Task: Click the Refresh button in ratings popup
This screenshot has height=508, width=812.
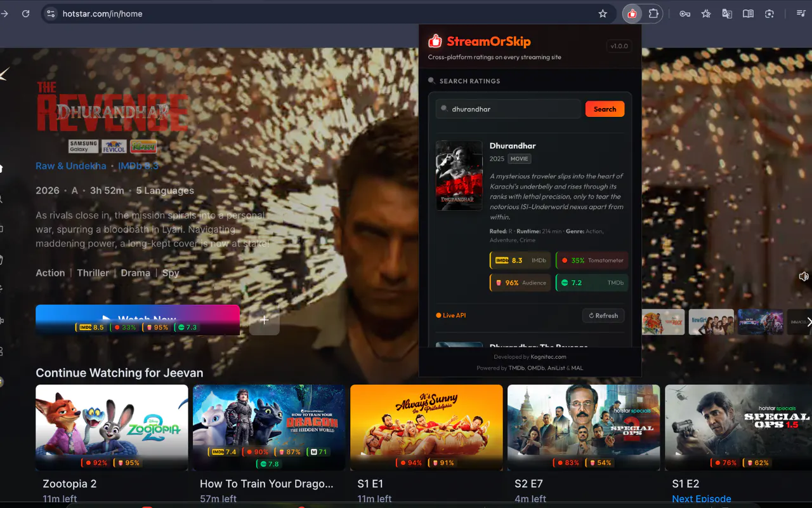Action: pyautogui.click(x=603, y=316)
